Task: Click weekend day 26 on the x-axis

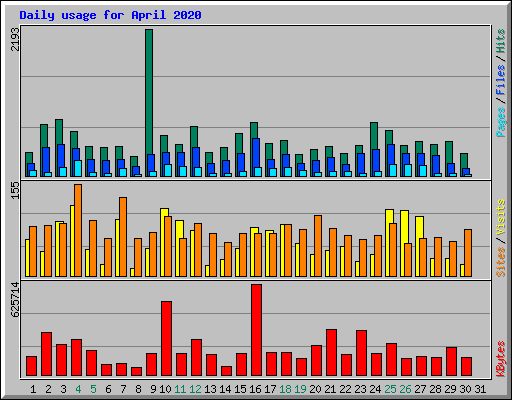Action: 405,389
